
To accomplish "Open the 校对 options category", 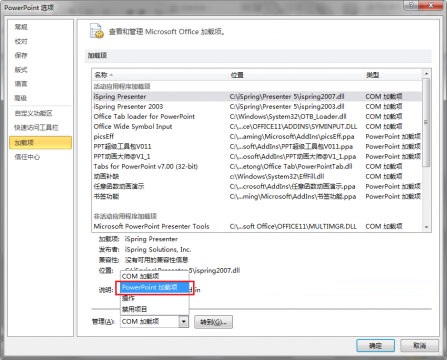I will click(21, 41).
